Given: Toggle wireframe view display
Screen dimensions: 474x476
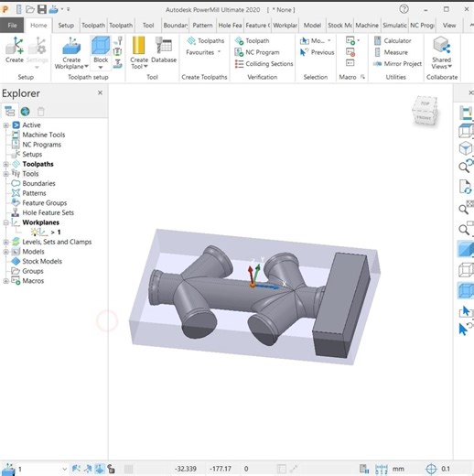Looking at the screenshot, I should click(466, 270).
